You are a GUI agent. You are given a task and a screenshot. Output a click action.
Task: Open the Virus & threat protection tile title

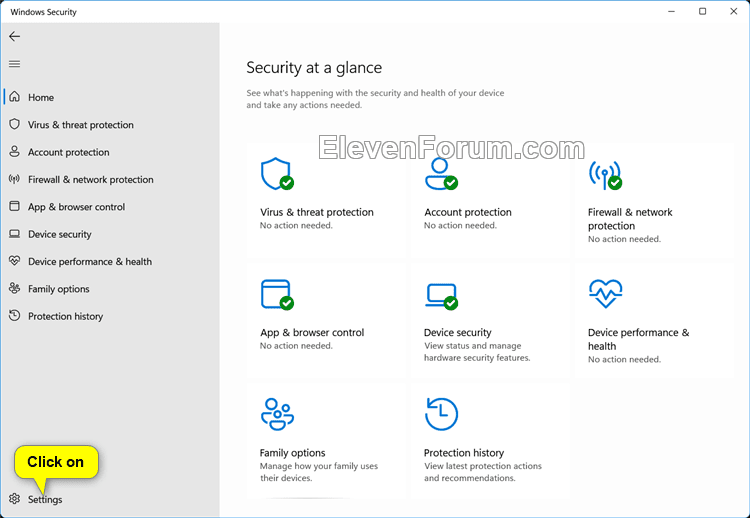point(317,212)
